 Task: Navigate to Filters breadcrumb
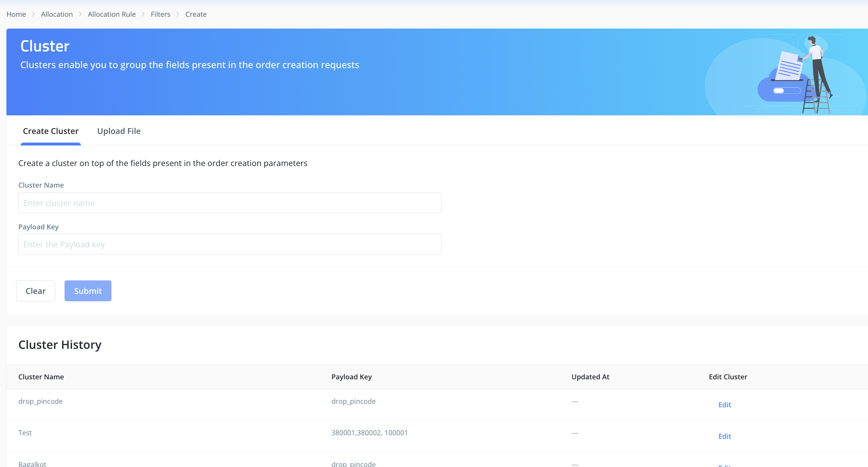(x=160, y=14)
